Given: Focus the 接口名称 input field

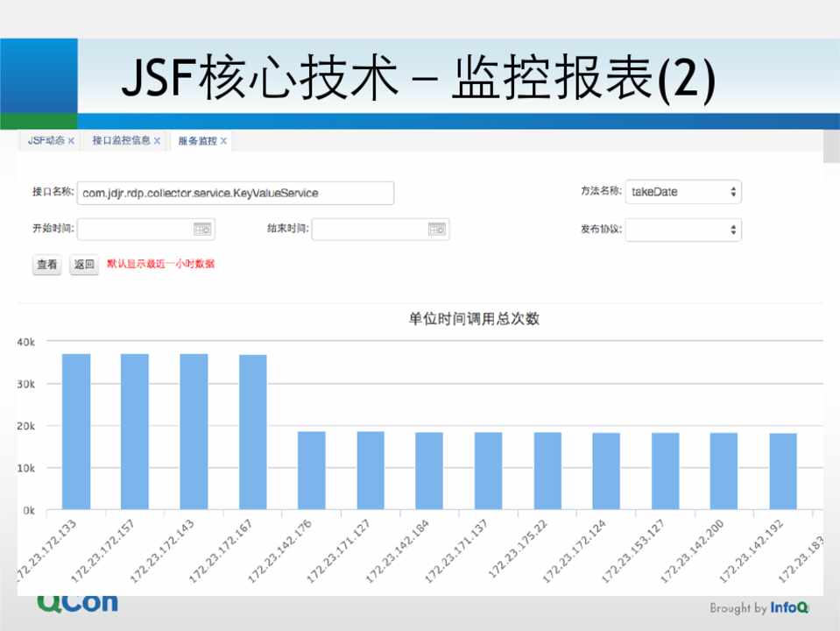Looking at the screenshot, I should click(235, 193).
